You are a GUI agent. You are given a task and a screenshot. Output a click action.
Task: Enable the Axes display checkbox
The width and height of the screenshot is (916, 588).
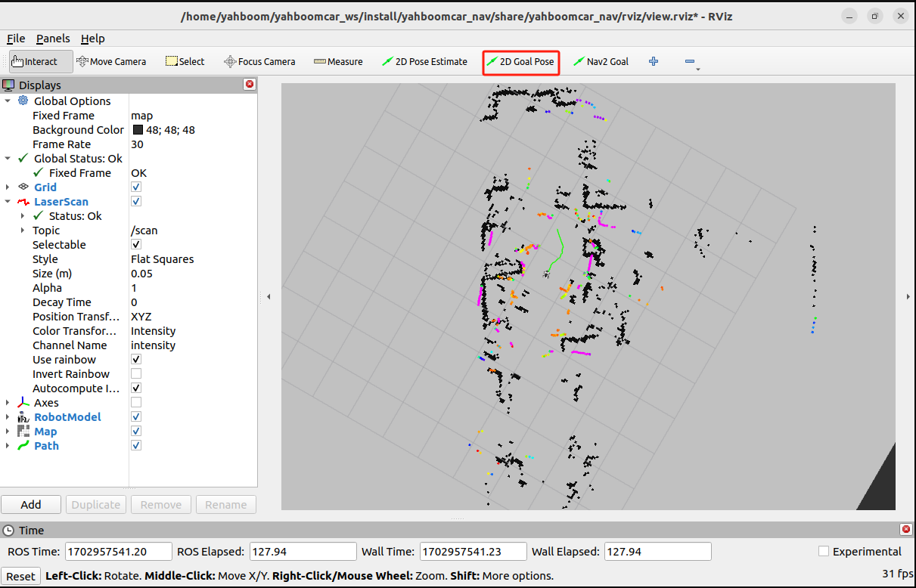136,403
